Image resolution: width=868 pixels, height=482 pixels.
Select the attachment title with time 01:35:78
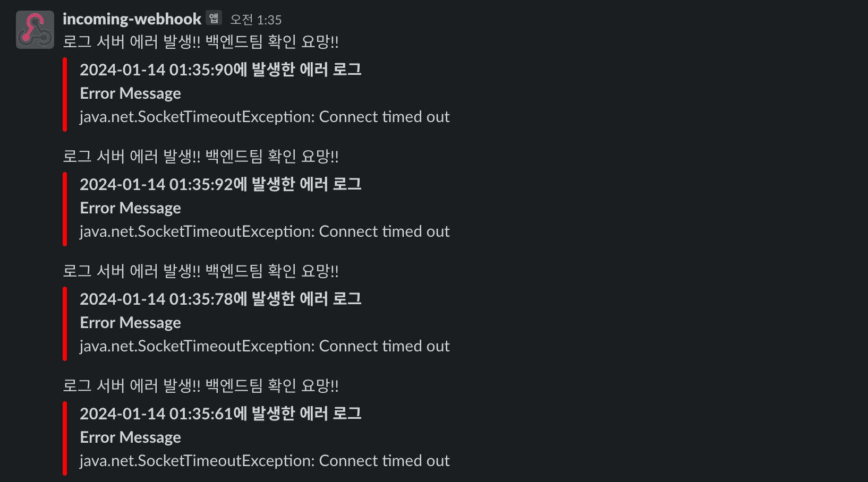pyautogui.click(x=220, y=299)
